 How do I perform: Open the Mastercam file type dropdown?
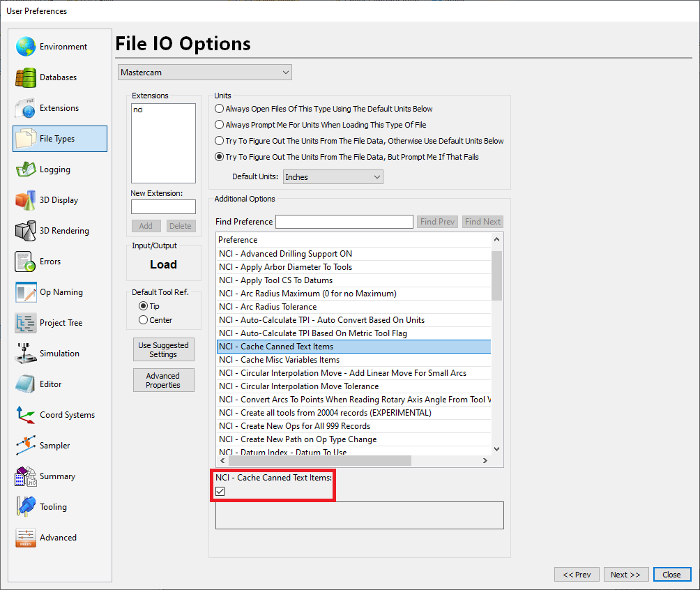(205, 73)
